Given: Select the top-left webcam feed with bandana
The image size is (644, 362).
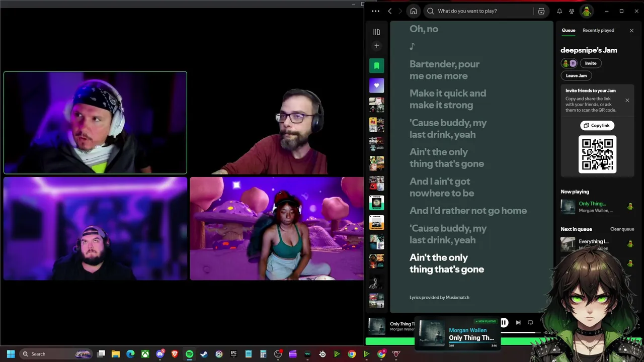Looking at the screenshot, I should point(95,123).
